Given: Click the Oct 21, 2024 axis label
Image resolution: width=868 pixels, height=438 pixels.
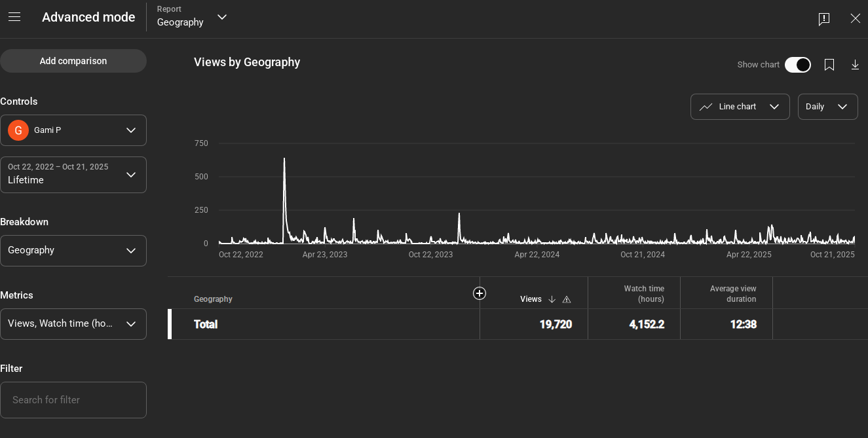Looking at the screenshot, I should coord(643,255).
